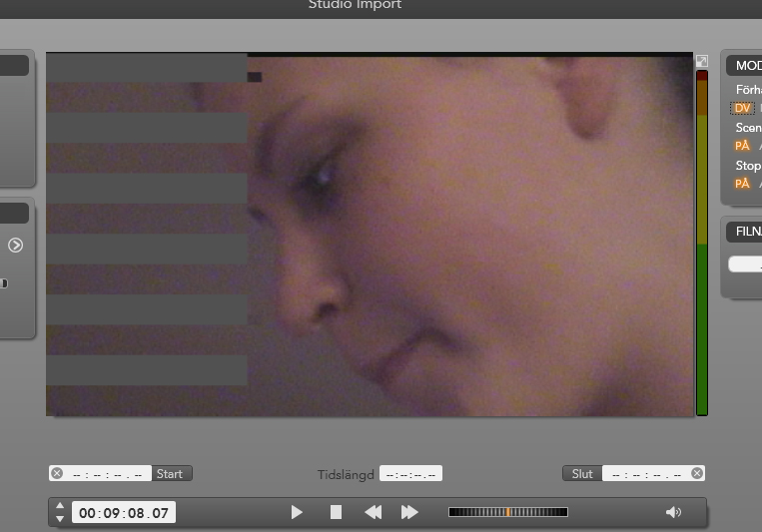Turn scene detection PÅ under Scen
Image resolution: width=762 pixels, height=532 pixels.
[742, 146]
